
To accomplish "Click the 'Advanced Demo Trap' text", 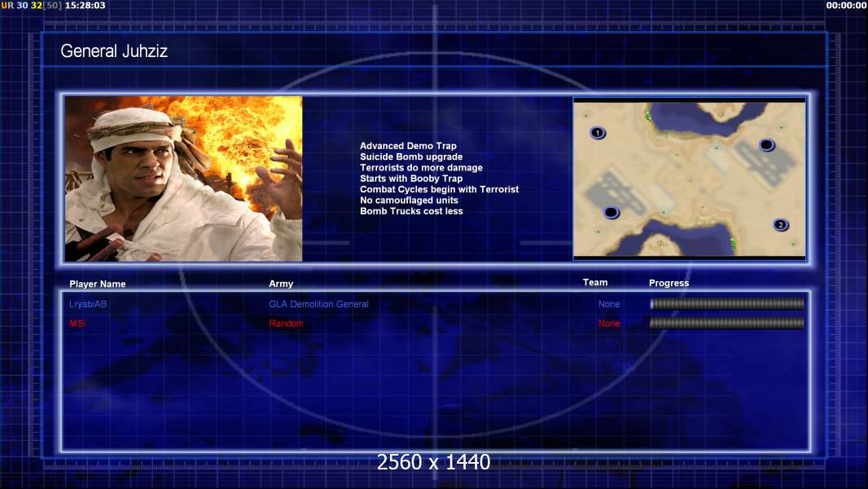I will (408, 146).
